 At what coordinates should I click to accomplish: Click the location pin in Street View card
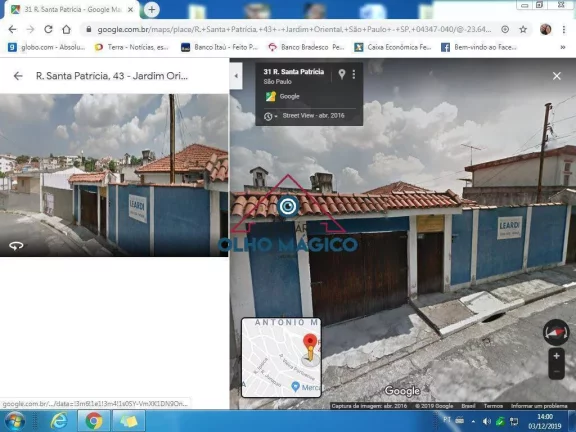click(342, 74)
